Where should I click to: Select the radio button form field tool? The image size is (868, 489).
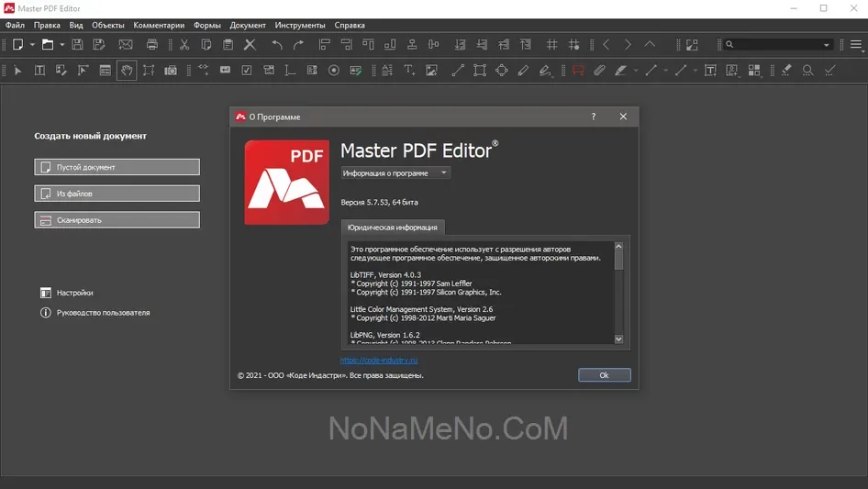[334, 71]
